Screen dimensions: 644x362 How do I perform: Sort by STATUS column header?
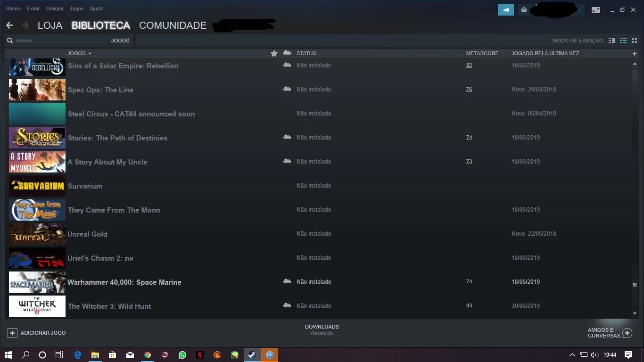tap(306, 53)
